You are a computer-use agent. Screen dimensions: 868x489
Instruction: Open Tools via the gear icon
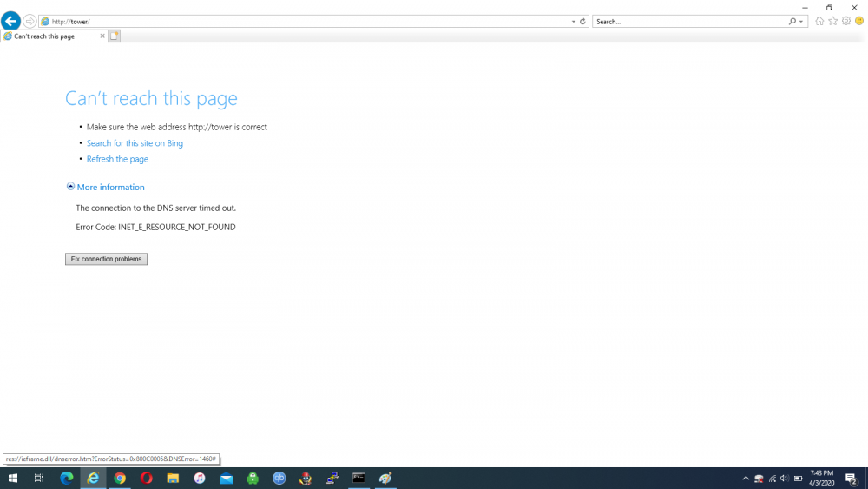[x=845, y=21]
